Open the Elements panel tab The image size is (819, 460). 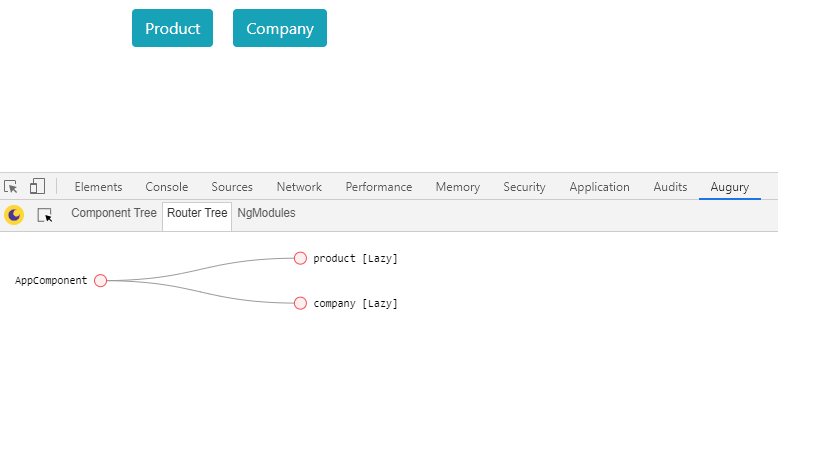click(98, 187)
